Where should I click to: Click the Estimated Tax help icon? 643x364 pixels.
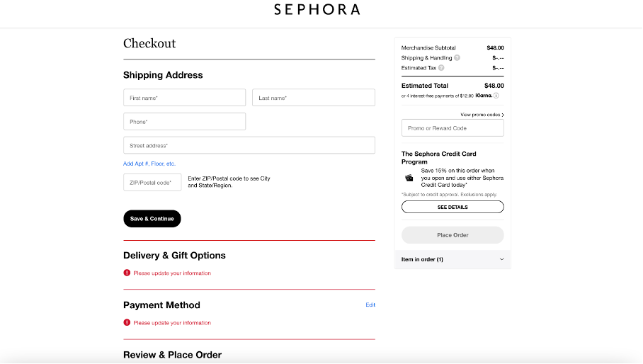441,68
